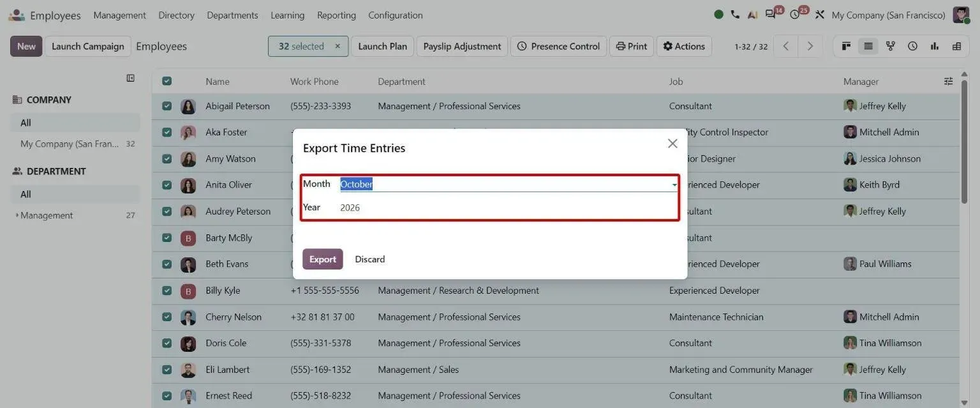Viewport: 980px width, 408px height.
Task: Switch to Kanban view
Action: 847,46
